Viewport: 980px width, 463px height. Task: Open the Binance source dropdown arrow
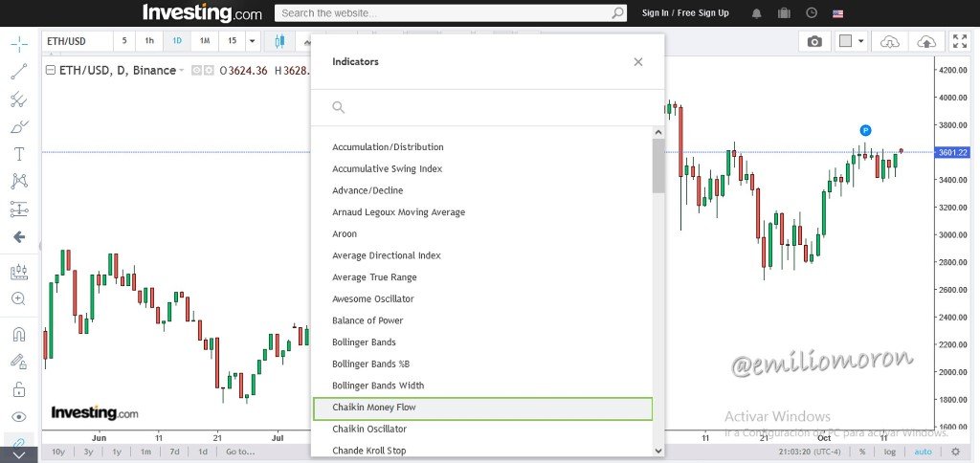coord(181,71)
